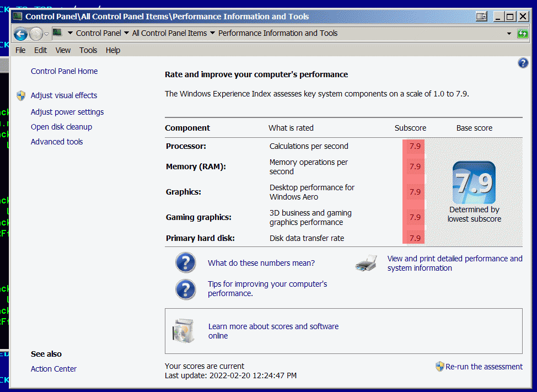This screenshot has width=537, height=392.
Task: Click the Refresh button in address bar
Action: click(523, 33)
